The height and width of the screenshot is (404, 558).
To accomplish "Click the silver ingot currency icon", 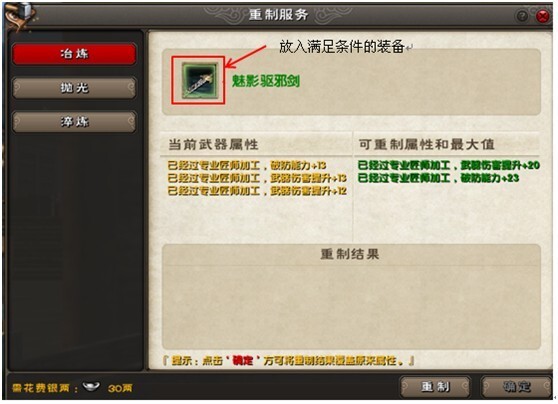I will (x=91, y=385).
